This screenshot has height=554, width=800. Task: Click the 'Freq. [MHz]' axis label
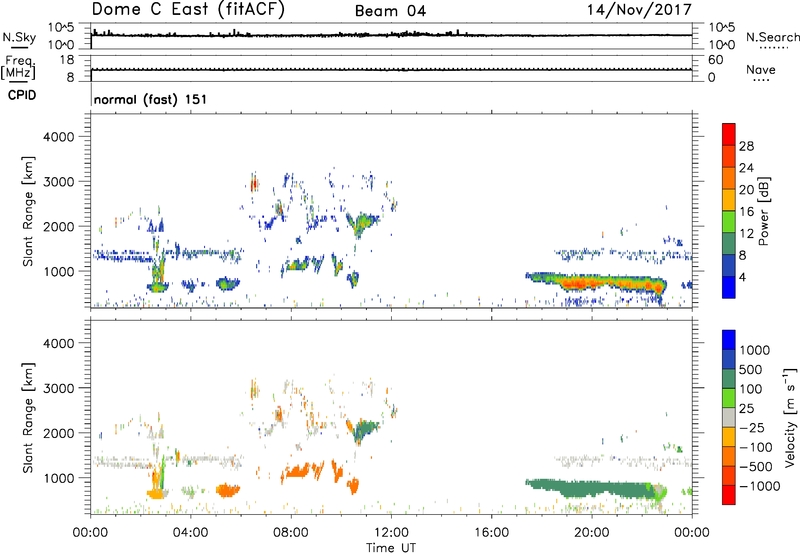(x=18, y=68)
